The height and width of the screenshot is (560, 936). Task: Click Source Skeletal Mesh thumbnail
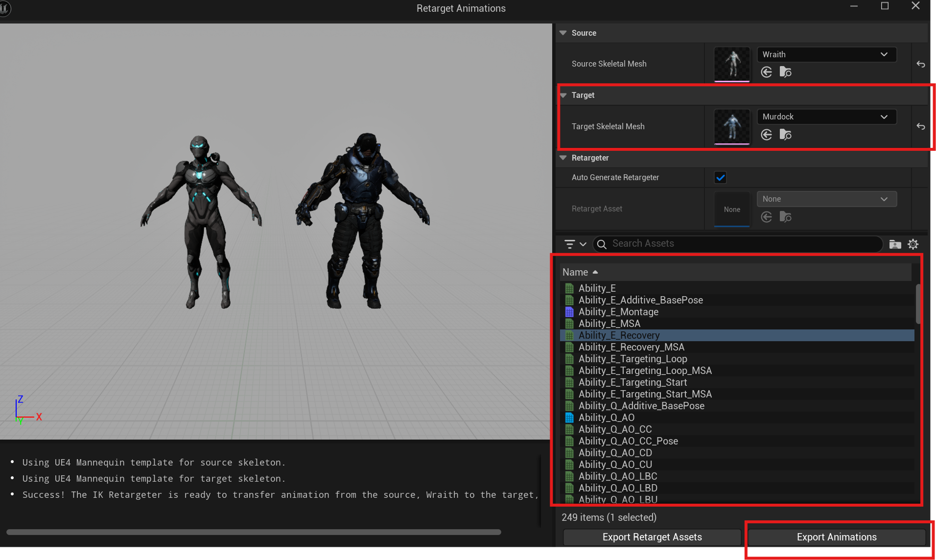[x=732, y=64]
